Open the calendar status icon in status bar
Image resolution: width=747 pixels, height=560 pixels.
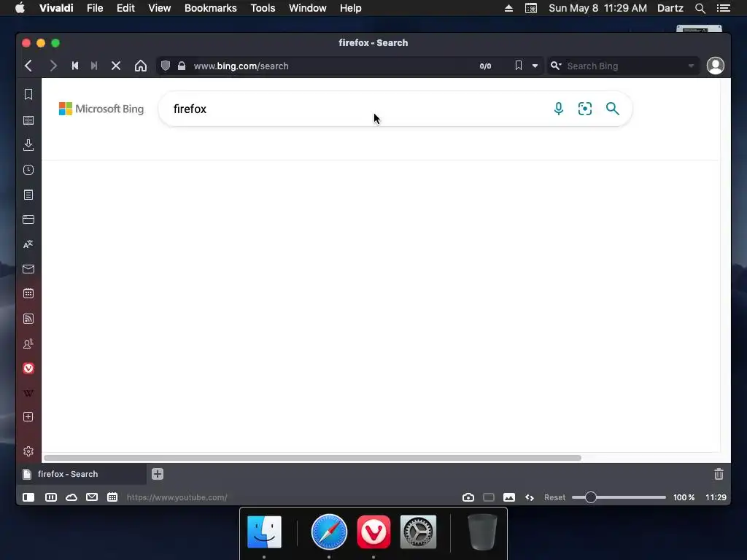(112, 497)
